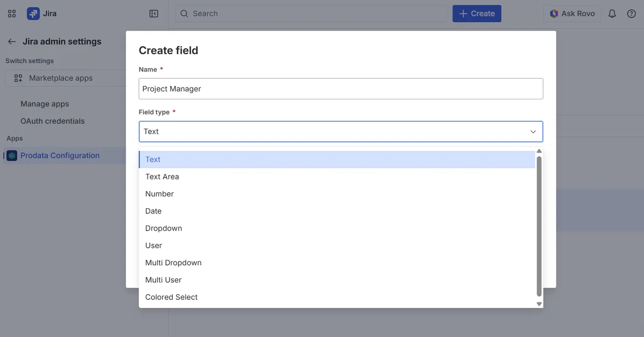The height and width of the screenshot is (337, 644).
Task: Select Multi User option
Action: (x=337, y=280)
